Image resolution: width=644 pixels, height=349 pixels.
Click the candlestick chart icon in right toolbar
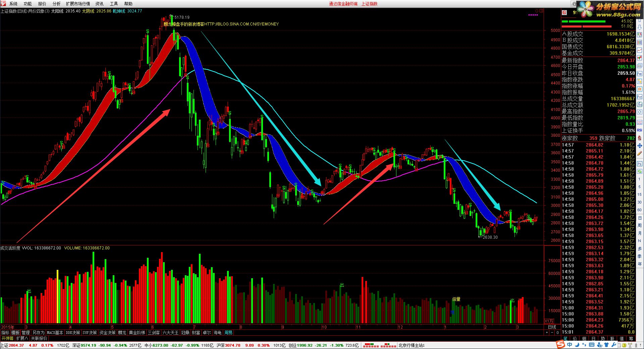click(640, 58)
